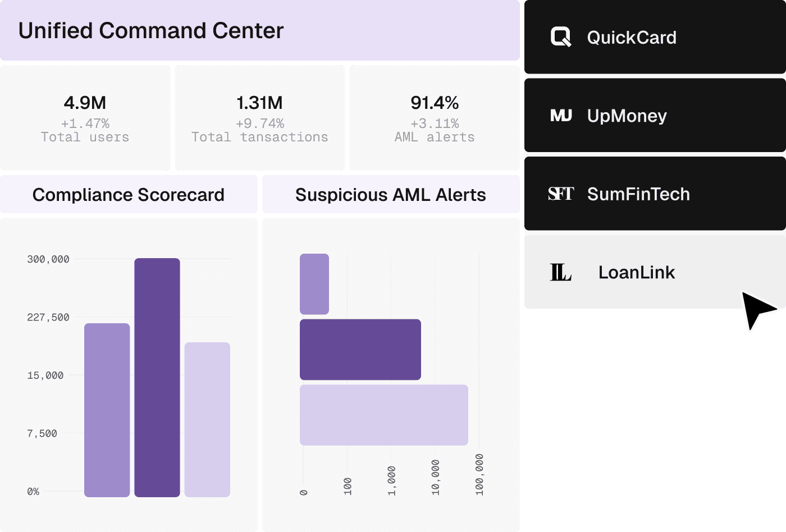Screen dimensions: 786x532
Task: Click the QuickCard Q logo icon
Action: click(x=561, y=37)
